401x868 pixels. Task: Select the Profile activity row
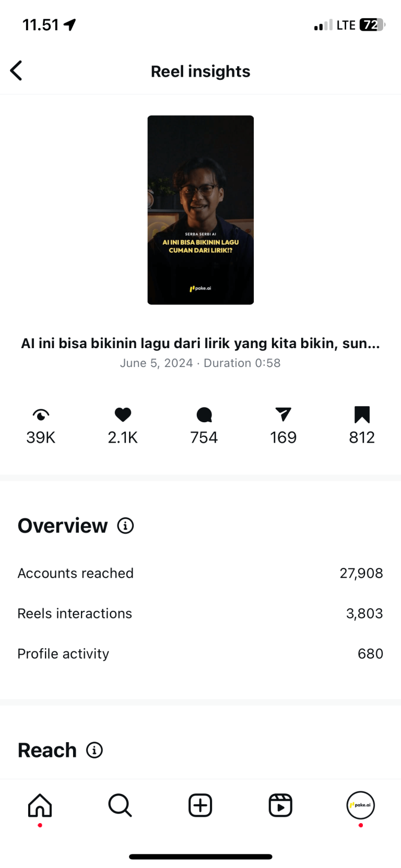point(200,653)
